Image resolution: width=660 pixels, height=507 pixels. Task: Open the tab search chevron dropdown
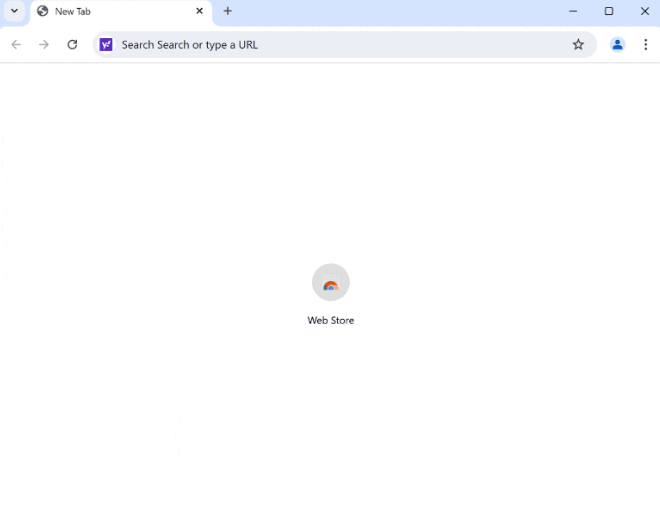click(x=14, y=11)
